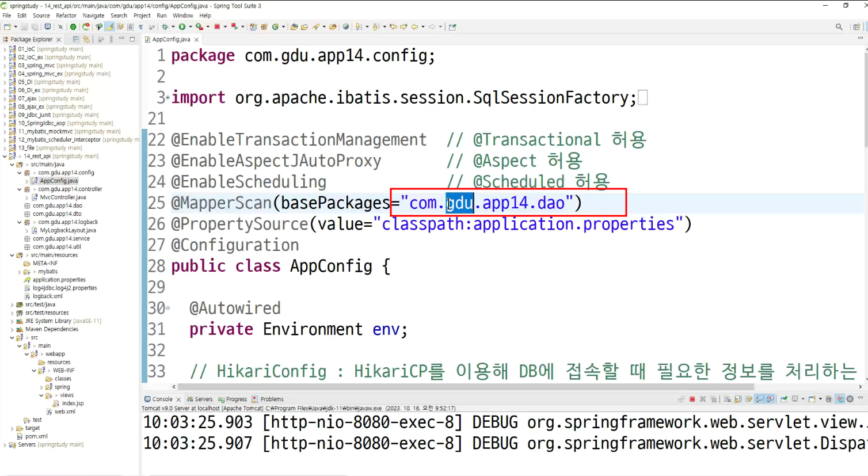
Task: Click Console settings gear icon
Action: [850, 399]
